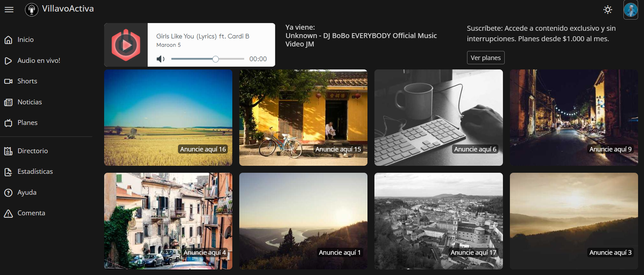Click the Planes TV icon

pyautogui.click(x=8, y=123)
